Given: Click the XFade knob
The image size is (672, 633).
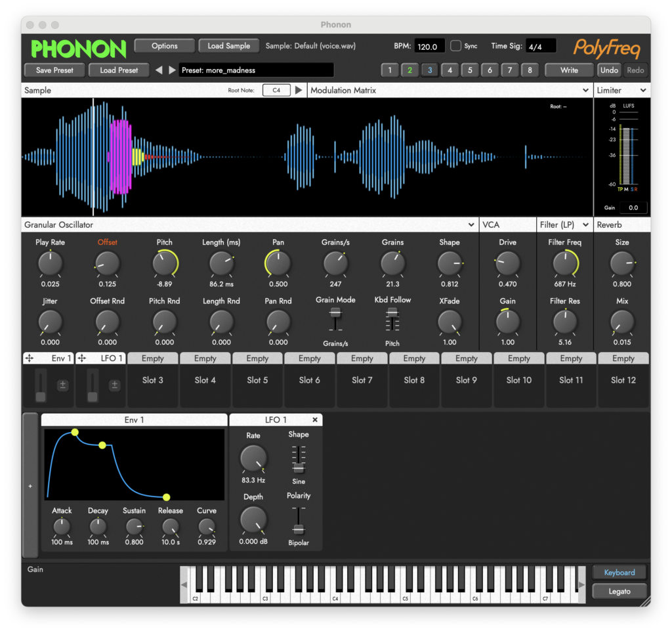Looking at the screenshot, I should pyautogui.click(x=450, y=322).
